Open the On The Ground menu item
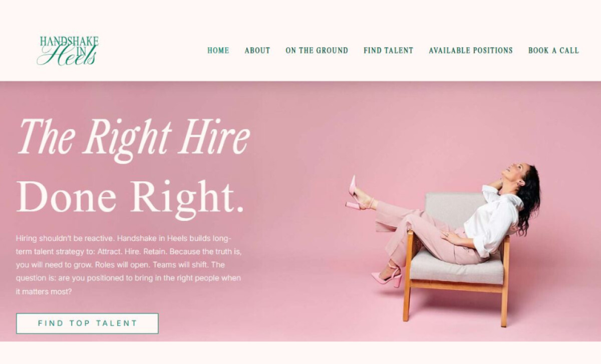The image size is (601, 364). pos(317,51)
